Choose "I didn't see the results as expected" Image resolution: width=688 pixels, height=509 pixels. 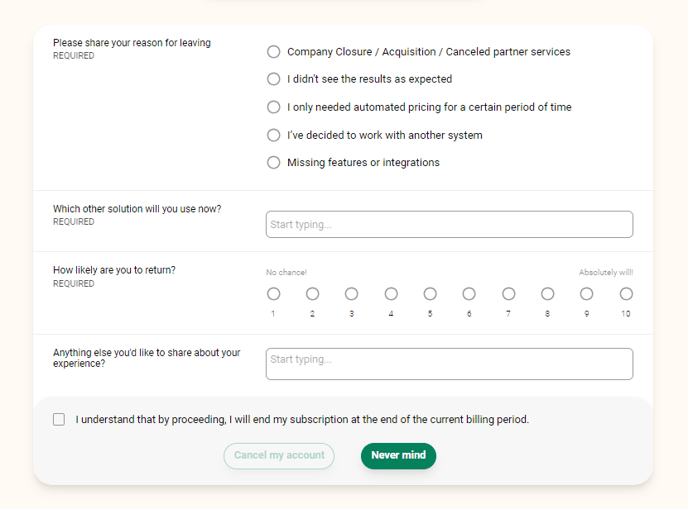point(274,79)
